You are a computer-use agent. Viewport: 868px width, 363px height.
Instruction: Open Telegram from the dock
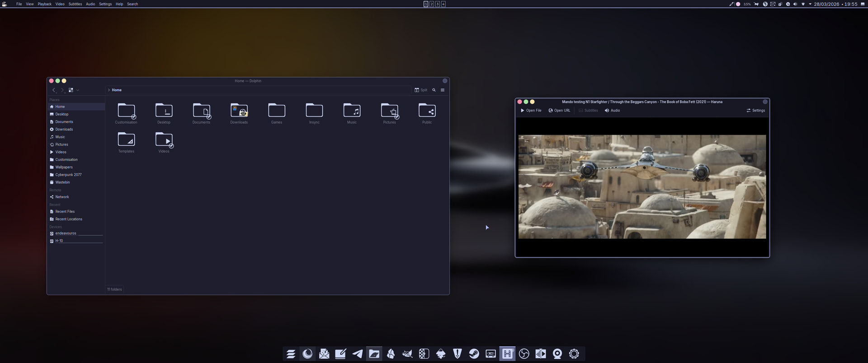pos(357,354)
